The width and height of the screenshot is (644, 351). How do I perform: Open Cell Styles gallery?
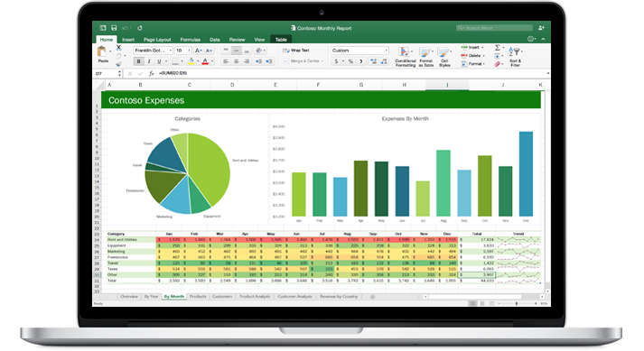pyautogui.click(x=444, y=57)
